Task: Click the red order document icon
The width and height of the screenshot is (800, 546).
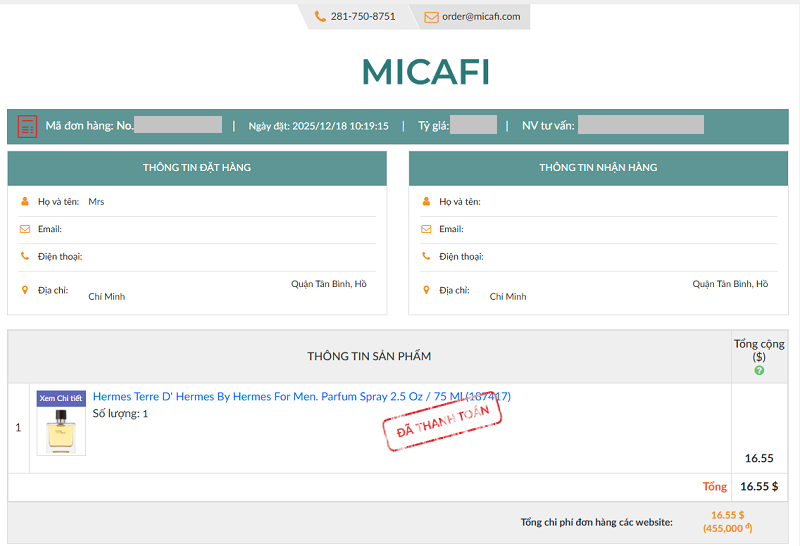Action: (x=27, y=126)
